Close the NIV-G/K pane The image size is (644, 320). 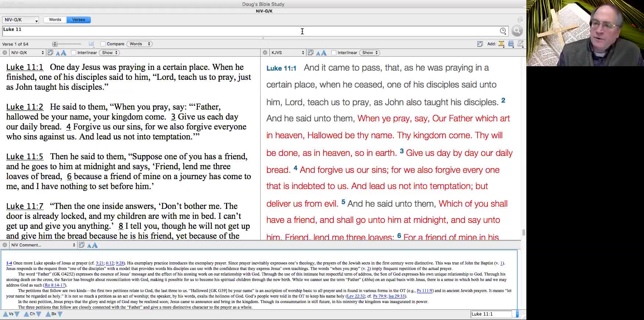(4, 53)
